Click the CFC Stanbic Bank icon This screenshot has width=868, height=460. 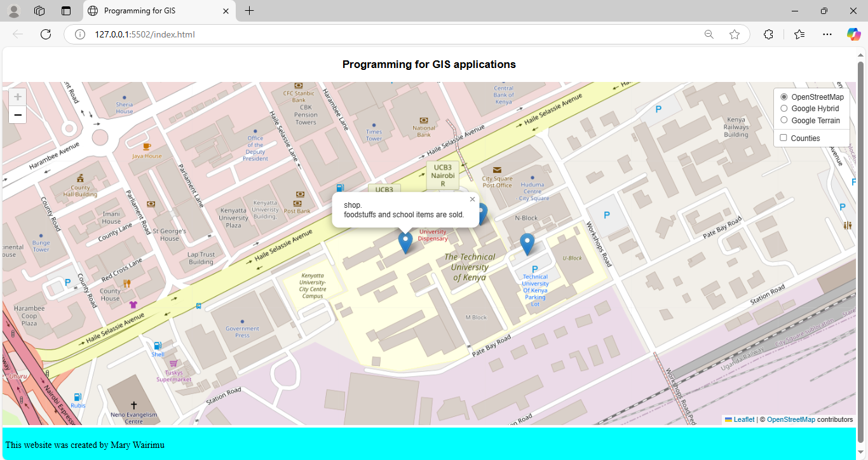point(299,85)
